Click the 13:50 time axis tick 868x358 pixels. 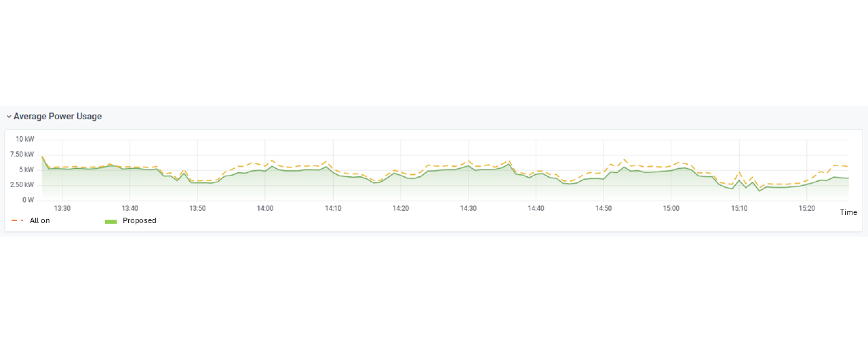[198, 208]
